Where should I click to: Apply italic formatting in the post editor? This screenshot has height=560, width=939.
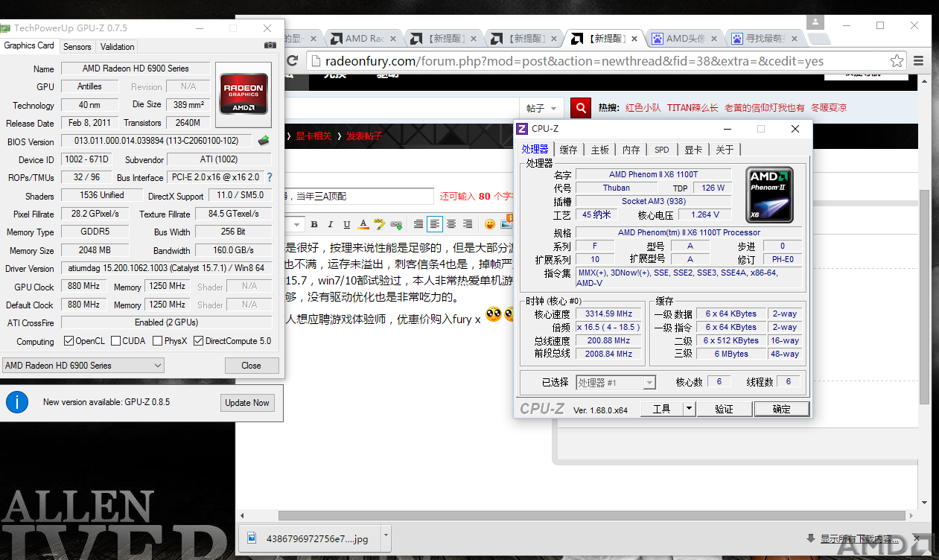coord(331,224)
